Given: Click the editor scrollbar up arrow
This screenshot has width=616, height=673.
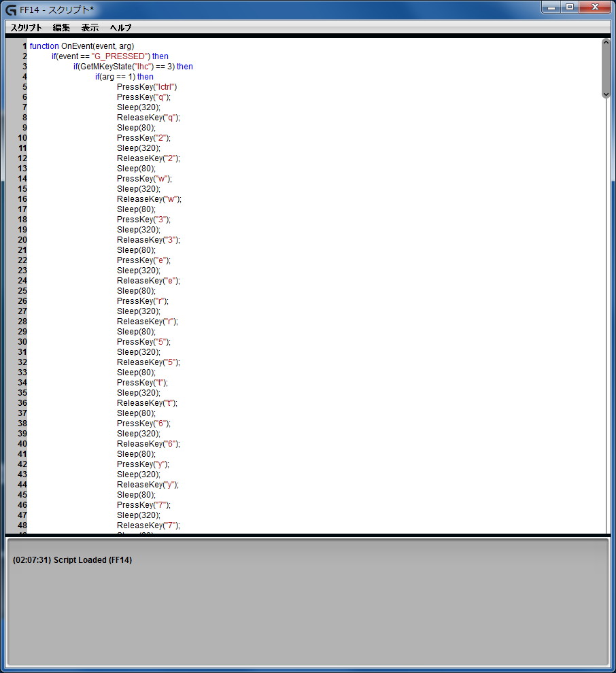Looking at the screenshot, I should tap(606, 43).
